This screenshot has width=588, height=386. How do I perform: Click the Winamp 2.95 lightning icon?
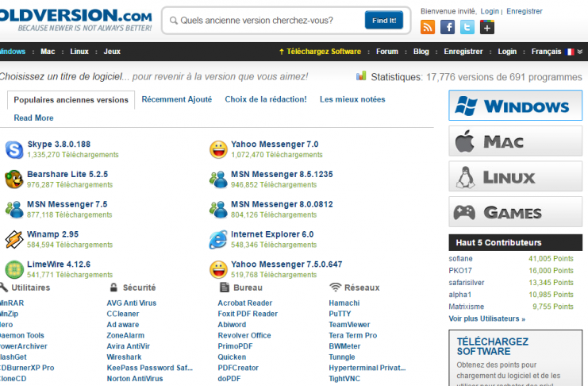click(14, 240)
